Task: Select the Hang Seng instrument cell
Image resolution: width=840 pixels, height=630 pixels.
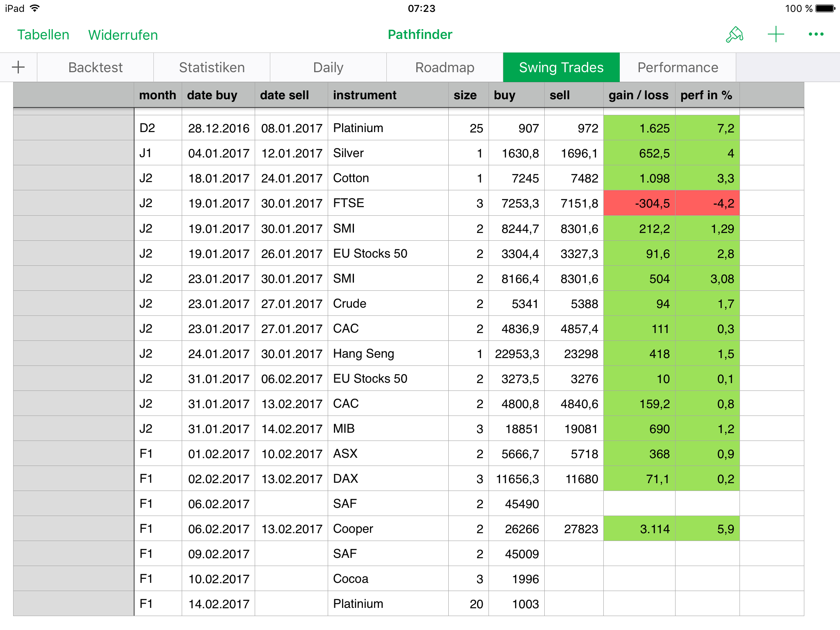Action: [x=388, y=354]
